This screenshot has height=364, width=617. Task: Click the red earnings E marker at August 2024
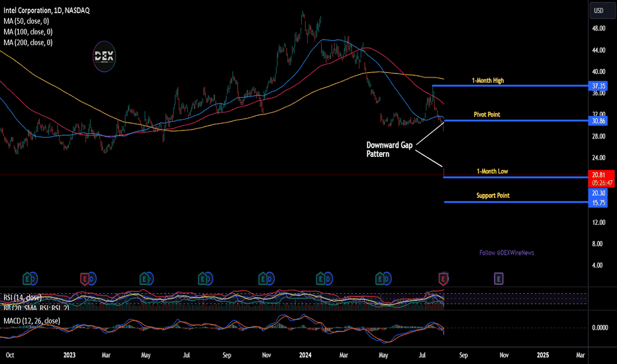[x=444, y=279]
